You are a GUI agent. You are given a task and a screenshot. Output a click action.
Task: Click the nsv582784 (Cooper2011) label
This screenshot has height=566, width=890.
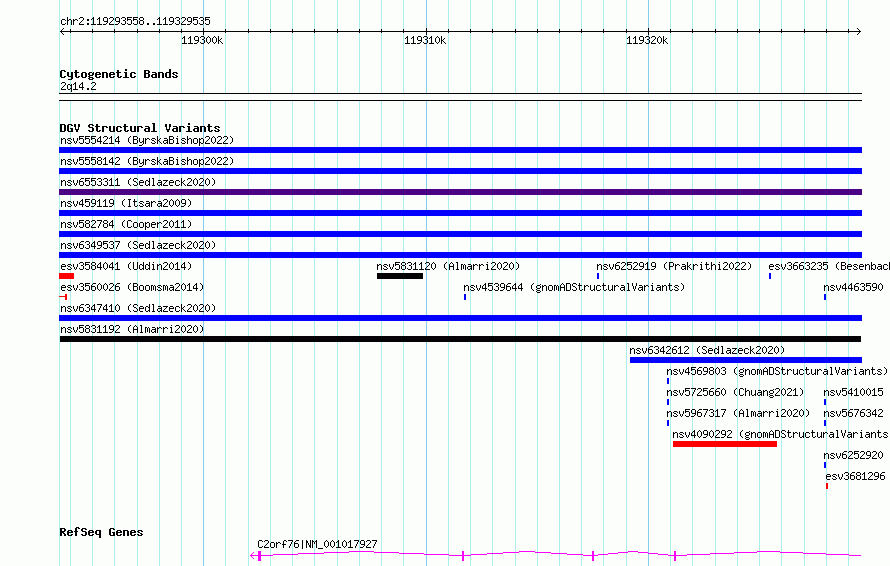point(126,224)
